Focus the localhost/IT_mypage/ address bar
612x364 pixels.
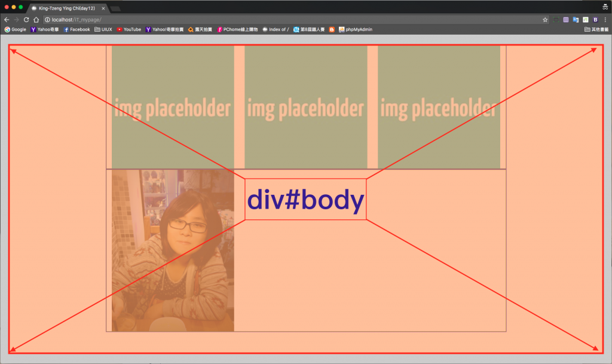point(295,20)
